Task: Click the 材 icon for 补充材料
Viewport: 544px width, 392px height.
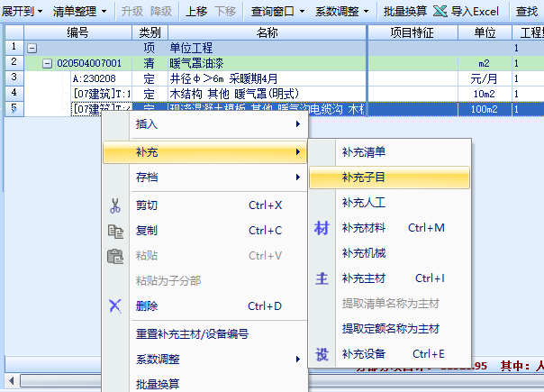Action: tap(322, 228)
